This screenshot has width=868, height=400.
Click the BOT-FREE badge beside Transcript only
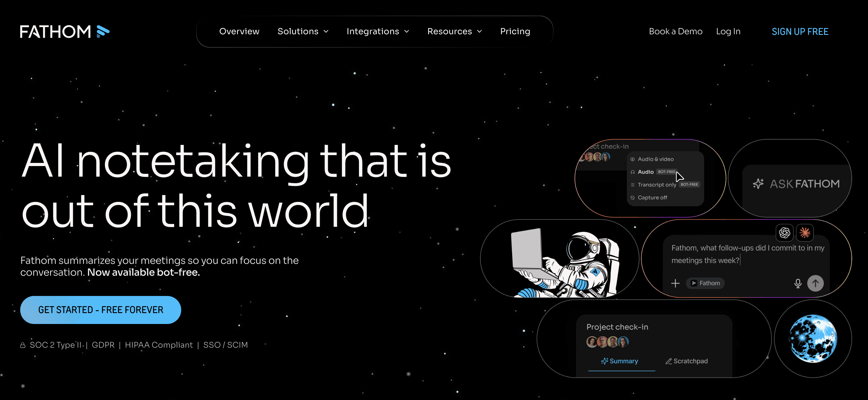point(689,184)
